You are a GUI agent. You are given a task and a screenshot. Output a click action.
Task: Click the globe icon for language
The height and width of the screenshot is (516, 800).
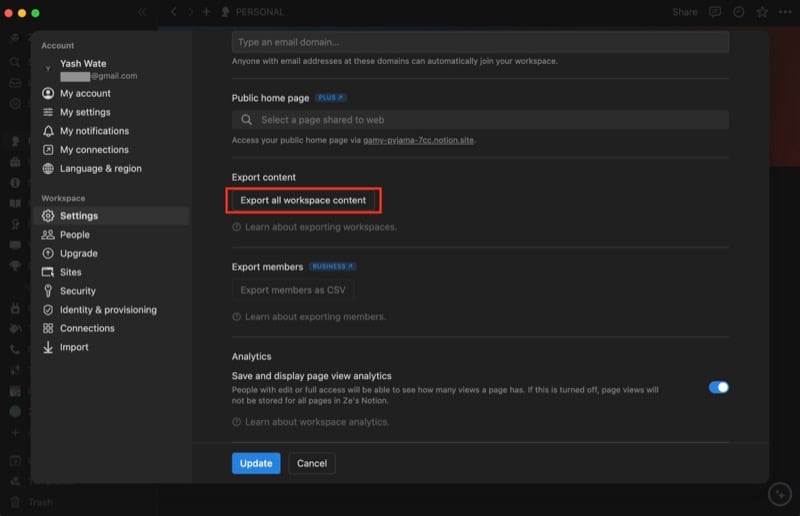point(48,169)
